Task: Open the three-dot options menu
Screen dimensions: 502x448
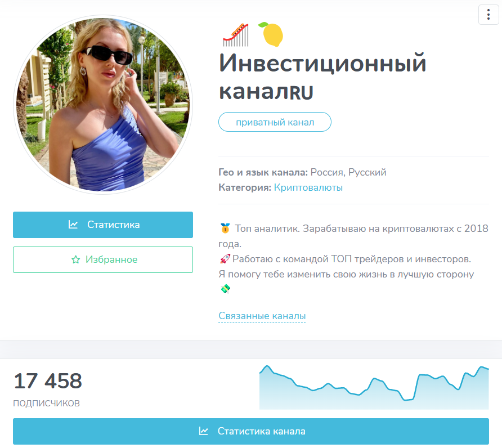Action: [x=488, y=15]
